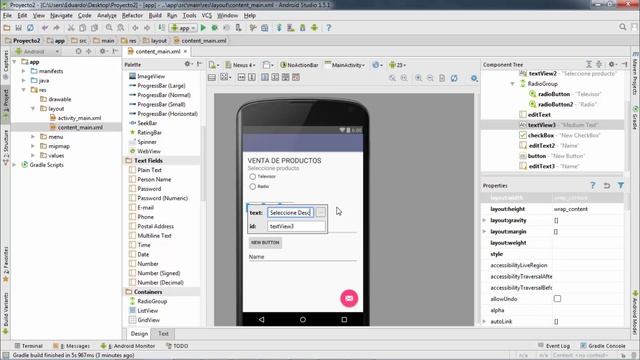
Task: Click Android back triangle in phone preview
Action: [x=262, y=320]
